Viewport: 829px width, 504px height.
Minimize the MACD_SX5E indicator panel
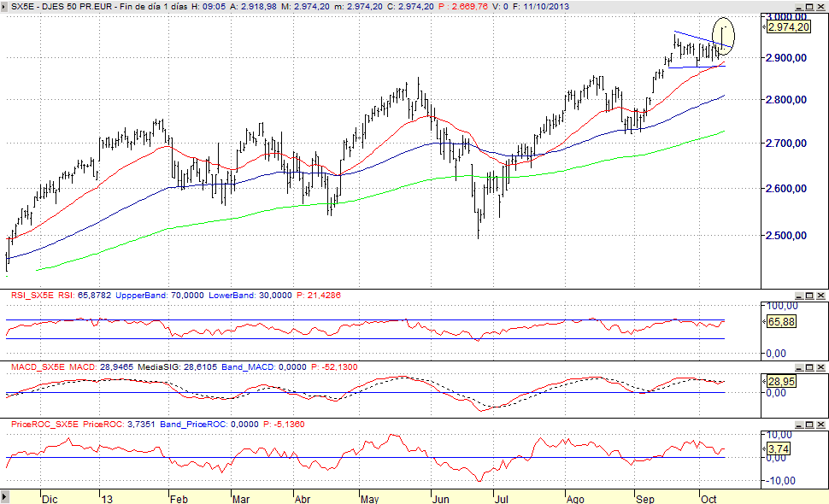point(798,367)
